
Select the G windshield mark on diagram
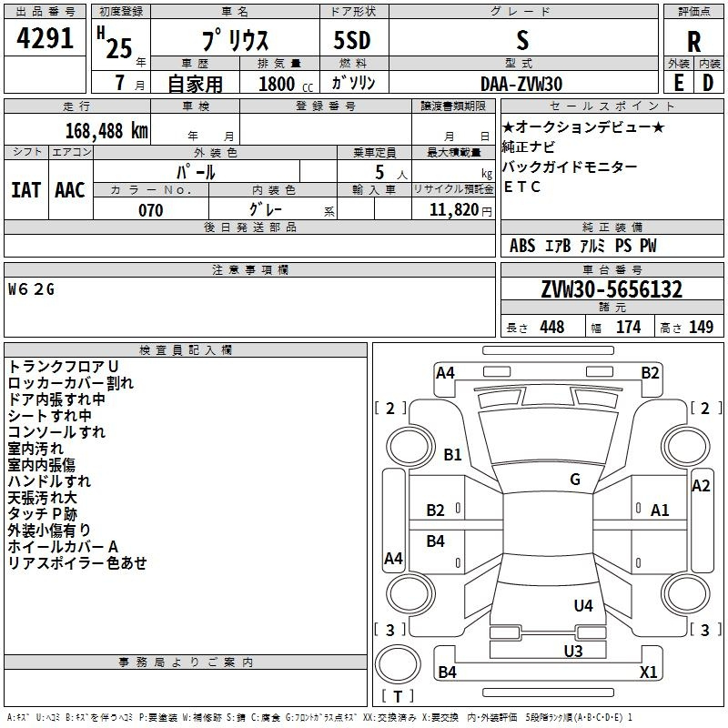click(x=575, y=480)
